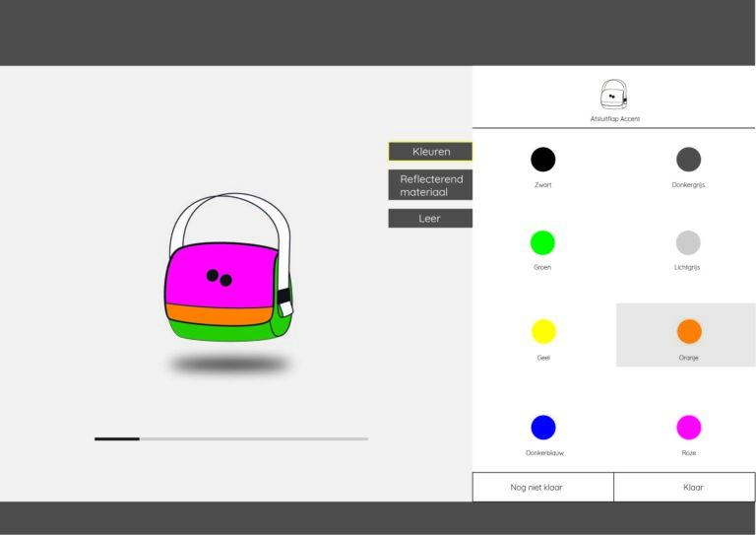Click the Afsluitflap Accent bag icon
Viewport: 756px width, 535px height.
(614, 95)
